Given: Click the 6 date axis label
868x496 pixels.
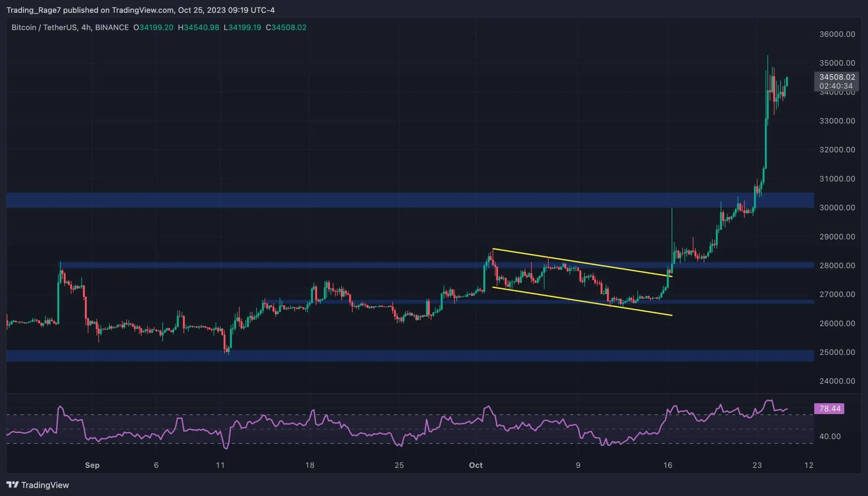Looking at the screenshot, I should click(156, 465).
